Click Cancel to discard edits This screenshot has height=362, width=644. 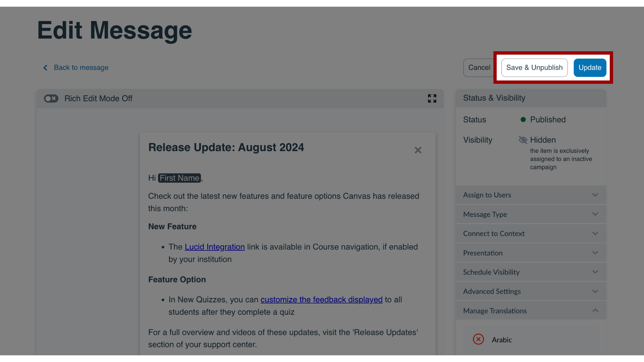click(x=479, y=68)
